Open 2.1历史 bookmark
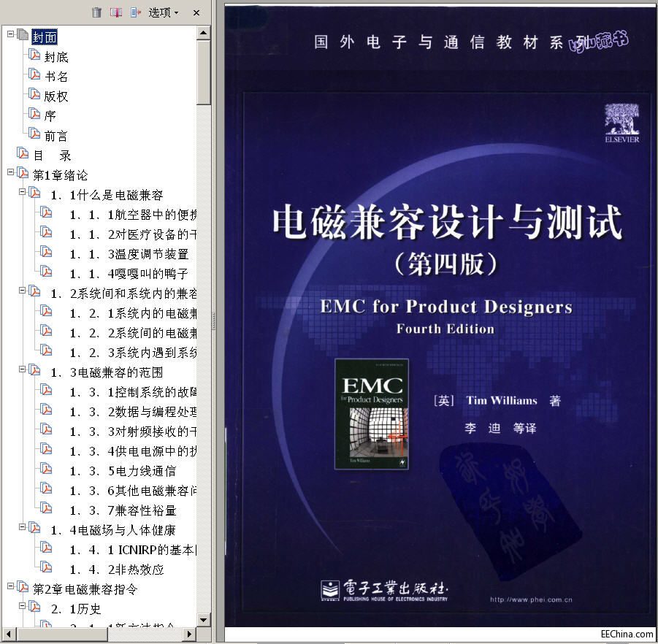This screenshot has width=658, height=644. point(76,609)
